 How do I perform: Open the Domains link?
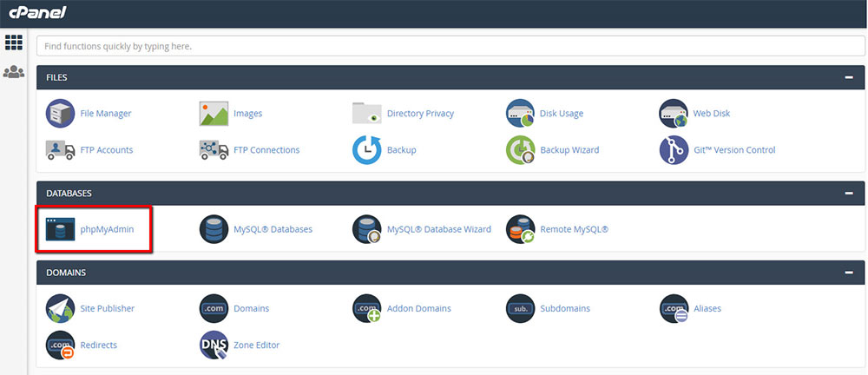(x=252, y=308)
